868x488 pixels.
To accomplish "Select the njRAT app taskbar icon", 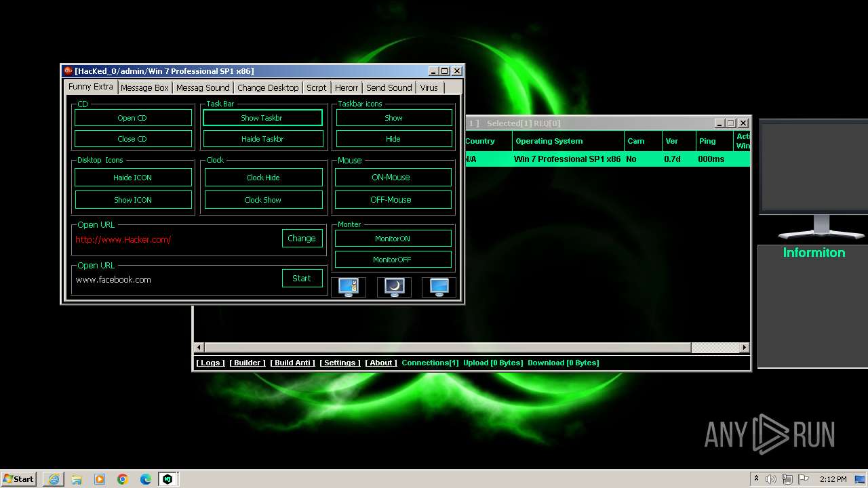I will coord(167,479).
